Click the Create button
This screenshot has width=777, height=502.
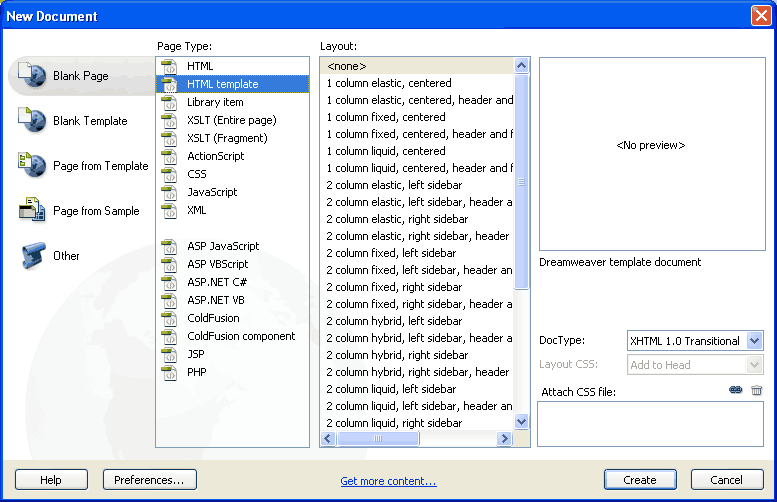coord(640,480)
